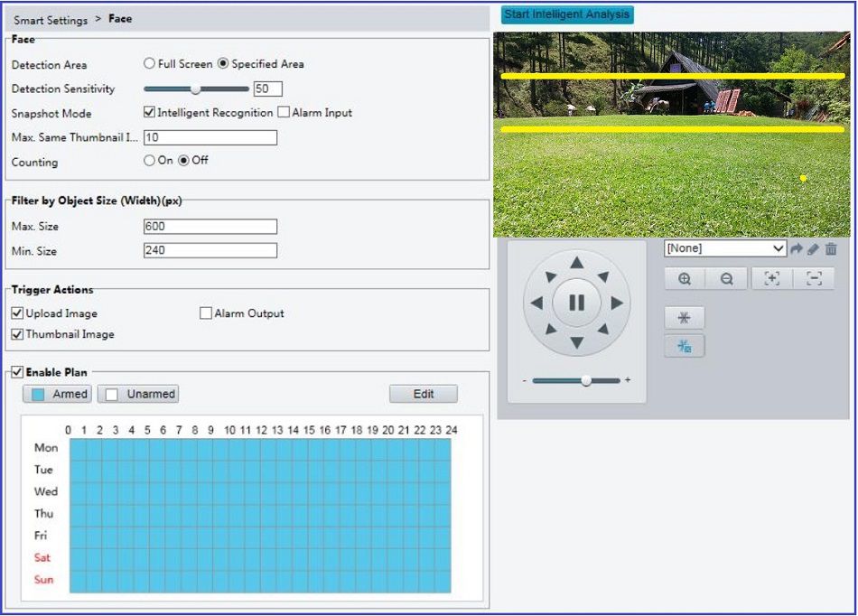
Task: Click the Wed row label in schedule
Action: click(46, 491)
